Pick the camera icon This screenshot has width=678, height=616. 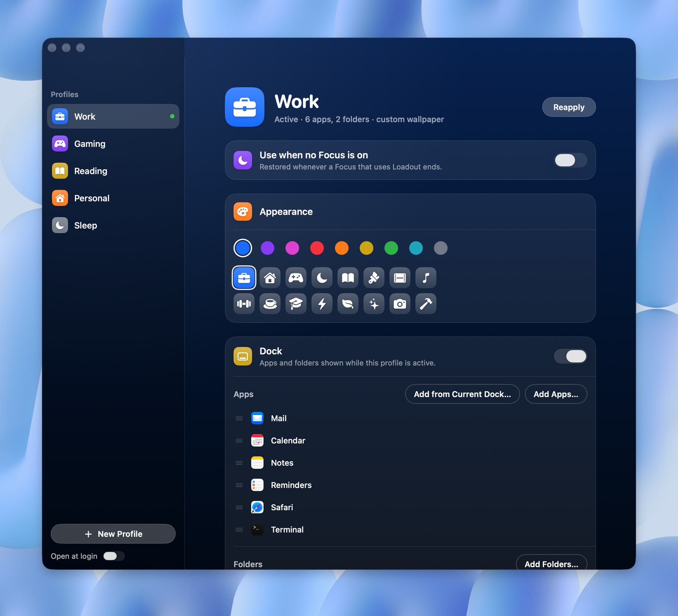[x=400, y=303]
